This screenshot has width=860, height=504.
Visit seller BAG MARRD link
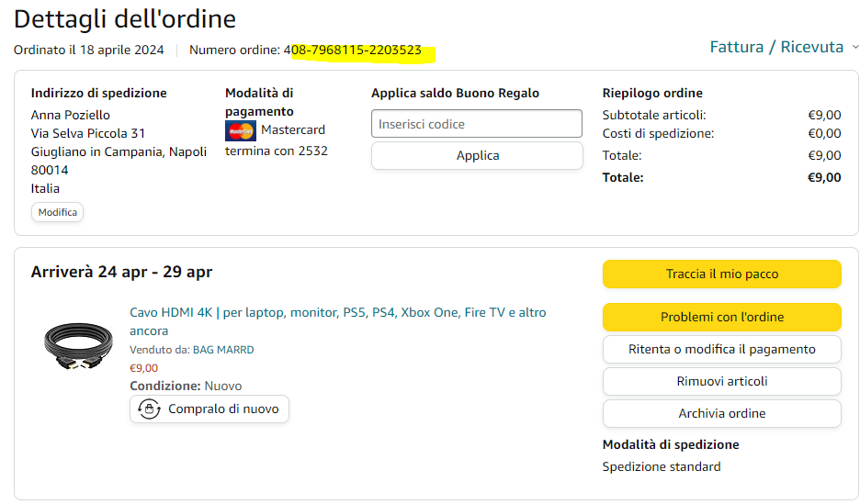[x=223, y=350]
